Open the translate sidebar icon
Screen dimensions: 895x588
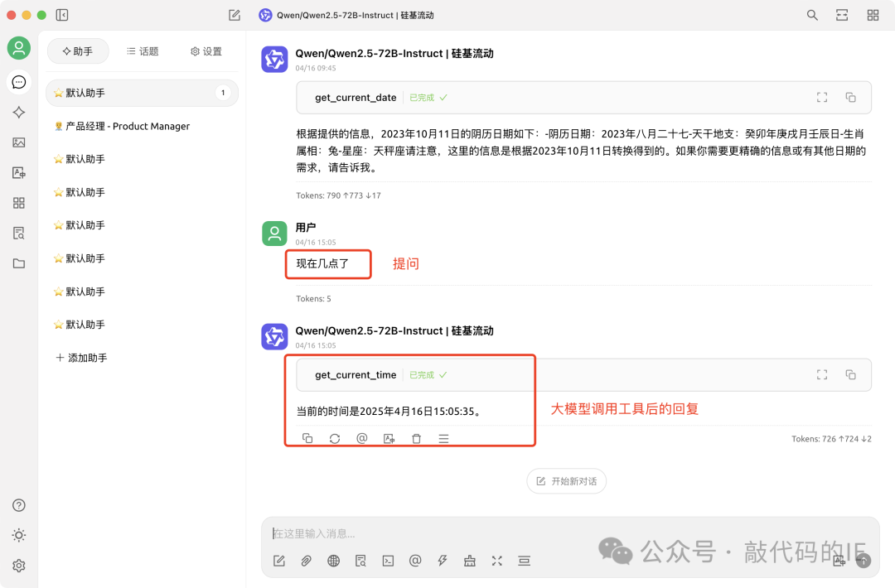pyautogui.click(x=19, y=173)
